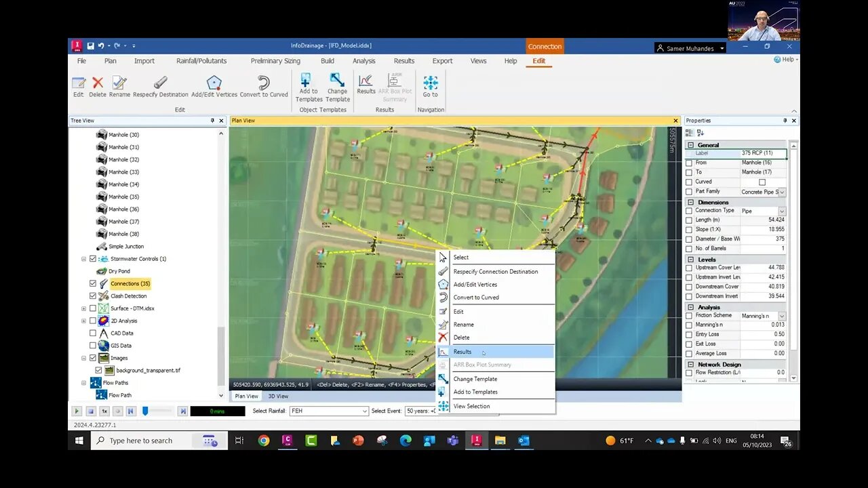Open the Rainfall/Pollutants ribbon tab
This screenshot has height=488, width=868.
click(x=201, y=61)
